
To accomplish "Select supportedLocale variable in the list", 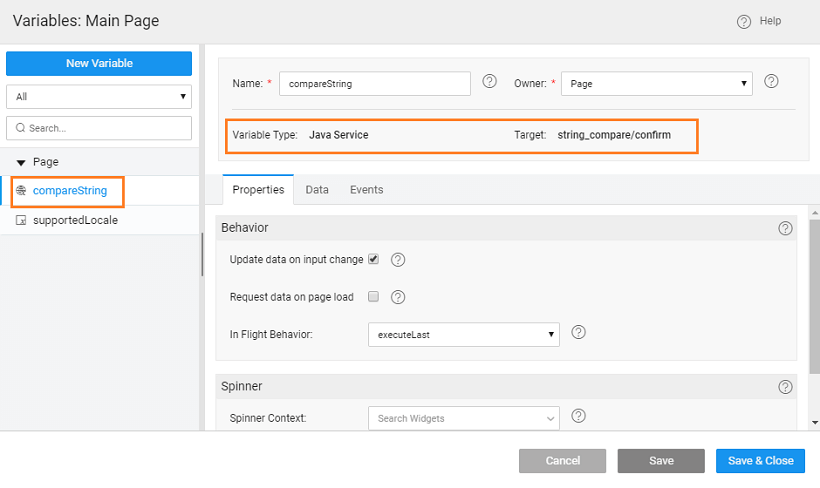I will 75,220.
